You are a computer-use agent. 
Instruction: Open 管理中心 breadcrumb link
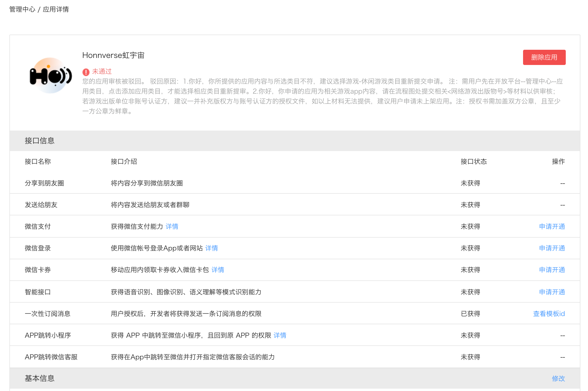tap(22, 9)
